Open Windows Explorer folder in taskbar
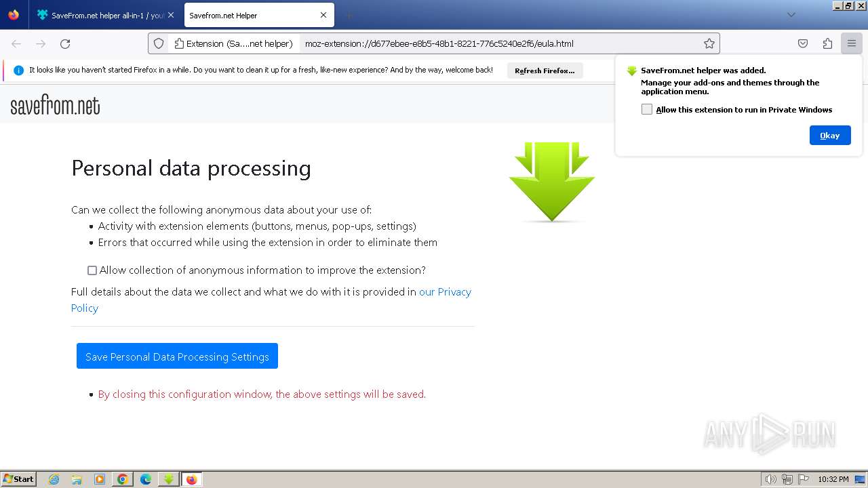The image size is (868, 488). coord(77,479)
